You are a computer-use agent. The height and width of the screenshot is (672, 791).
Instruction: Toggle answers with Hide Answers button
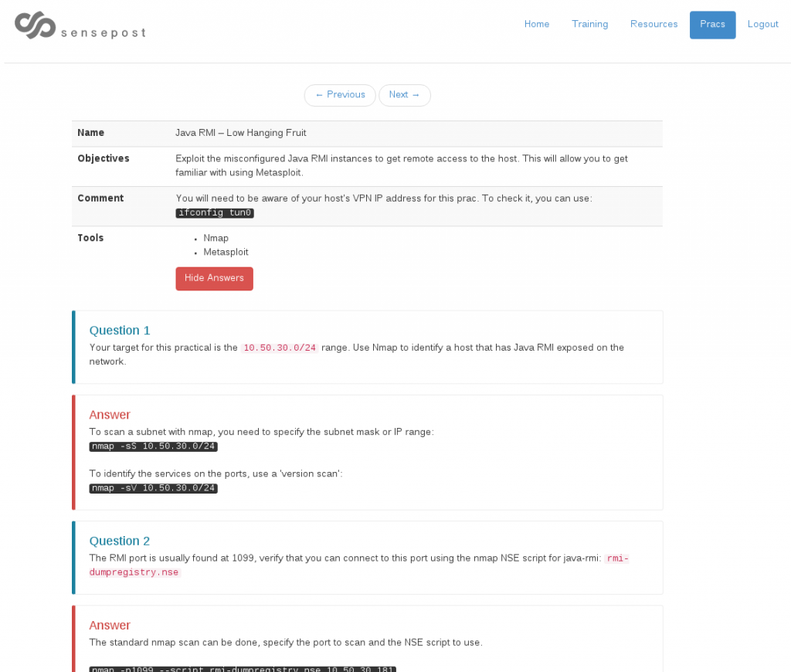click(x=214, y=279)
